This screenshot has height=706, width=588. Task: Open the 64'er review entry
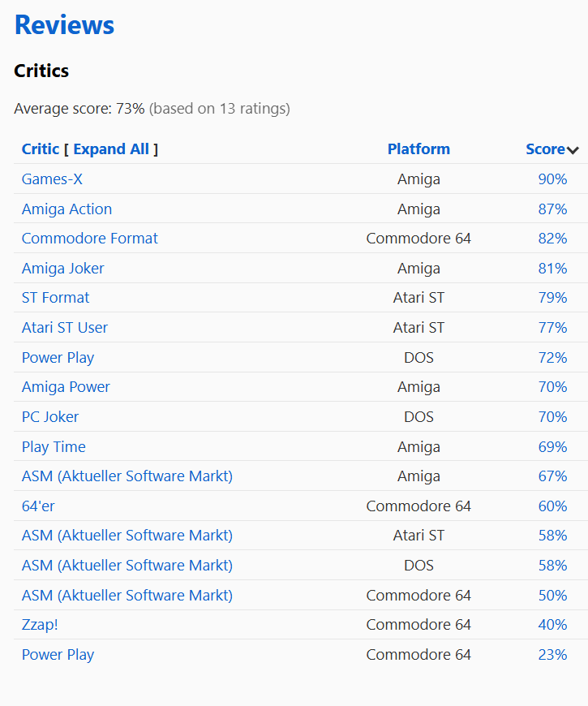pos(38,506)
